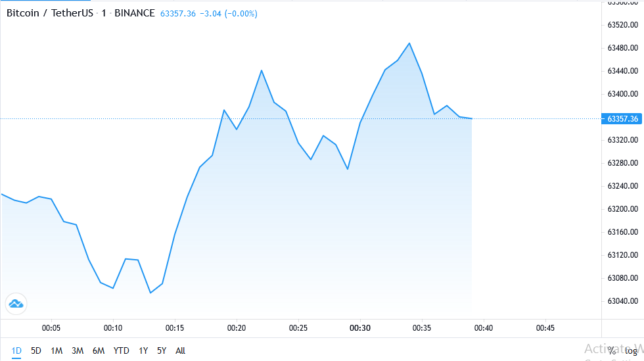The height and width of the screenshot is (361, 644).
Task: Toggle percentage scale mode
Action: tap(611, 350)
